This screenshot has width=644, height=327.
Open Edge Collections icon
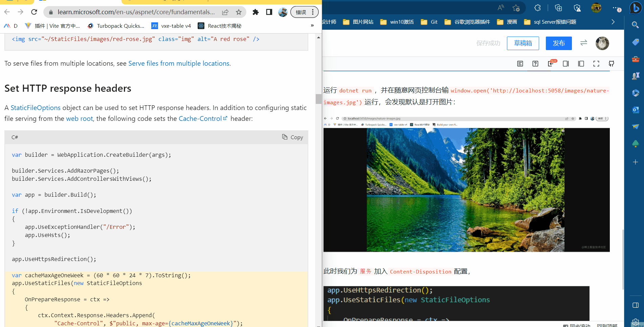tap(558, 8)
